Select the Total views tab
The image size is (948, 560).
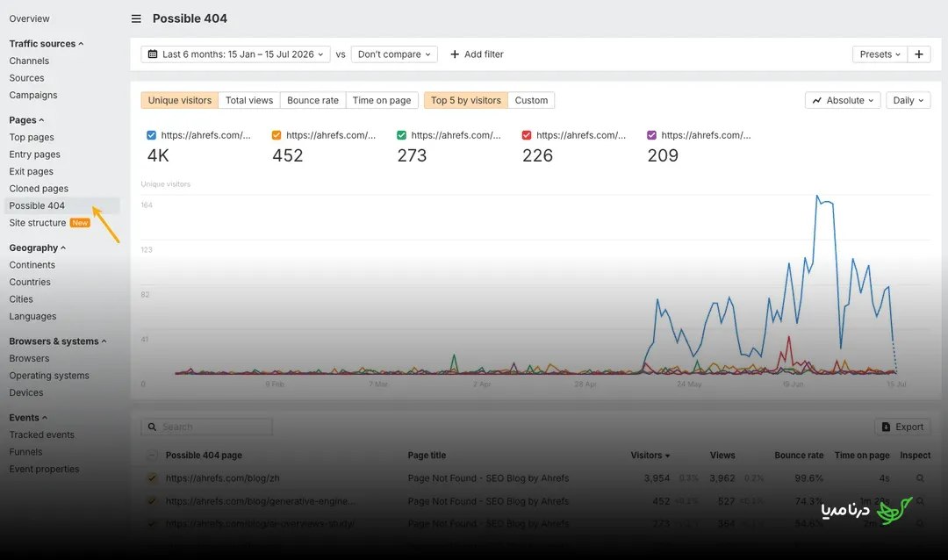click(249, 100)
